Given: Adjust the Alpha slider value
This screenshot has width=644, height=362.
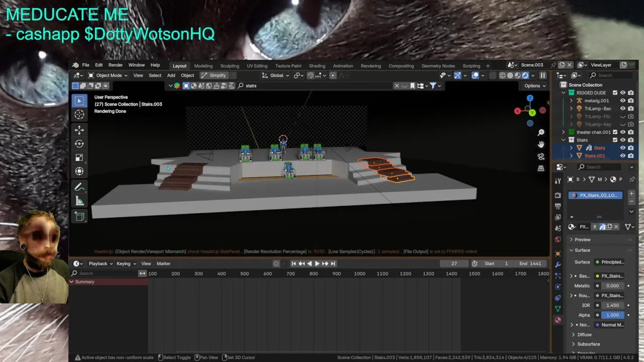Looking at the screenshot, I should 613,315.
